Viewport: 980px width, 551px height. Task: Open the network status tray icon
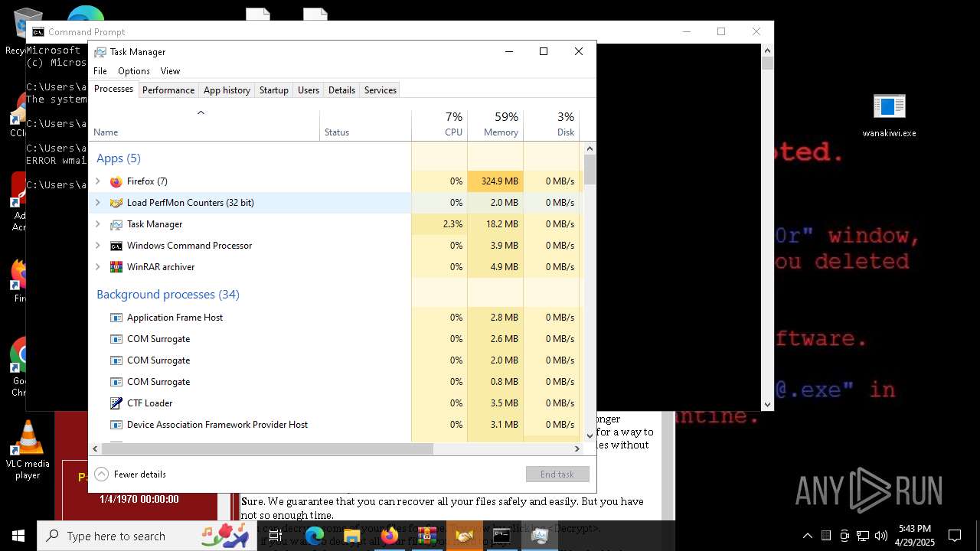pyautogui.click(x=863, y=536)
